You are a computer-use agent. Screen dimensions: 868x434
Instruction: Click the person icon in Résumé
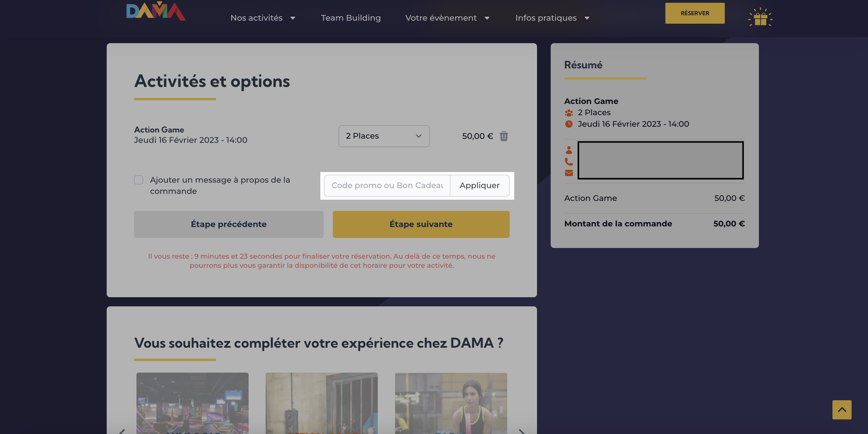click(569, 150)
